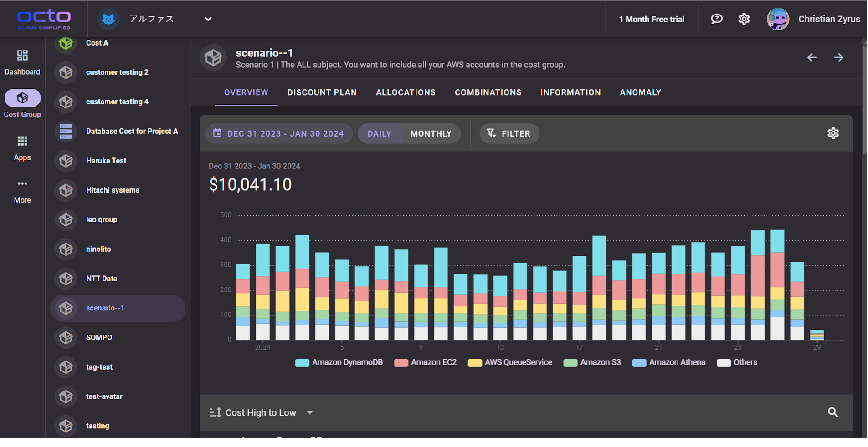The width and height of the screenshot is (868, 447).
Task: Open the Discount Plan tab
Action: pos(322,92)
